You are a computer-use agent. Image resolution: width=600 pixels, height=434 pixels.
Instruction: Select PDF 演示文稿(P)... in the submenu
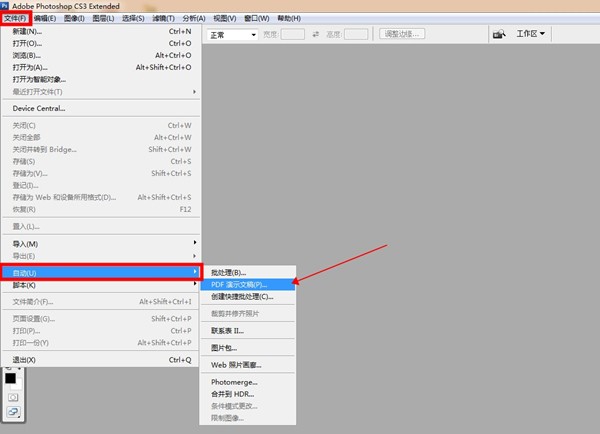[248, 285]
